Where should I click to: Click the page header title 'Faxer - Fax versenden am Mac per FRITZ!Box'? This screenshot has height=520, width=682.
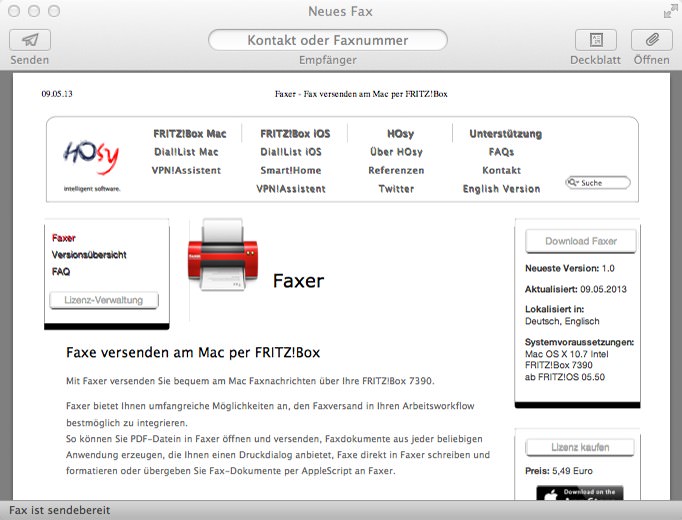coord(361,94)
